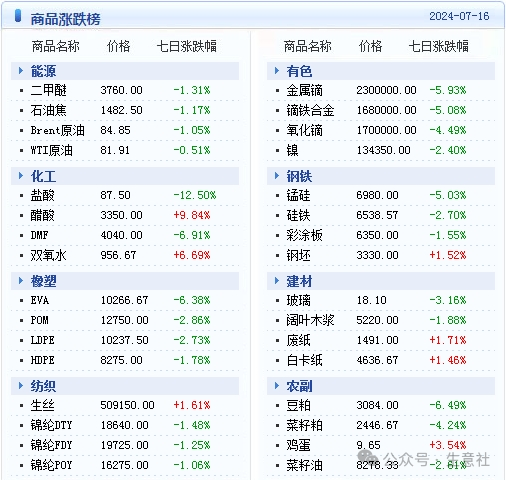Open commodity 镝铁合金
This screenshot has height=480, width=506.
point(310,110)
